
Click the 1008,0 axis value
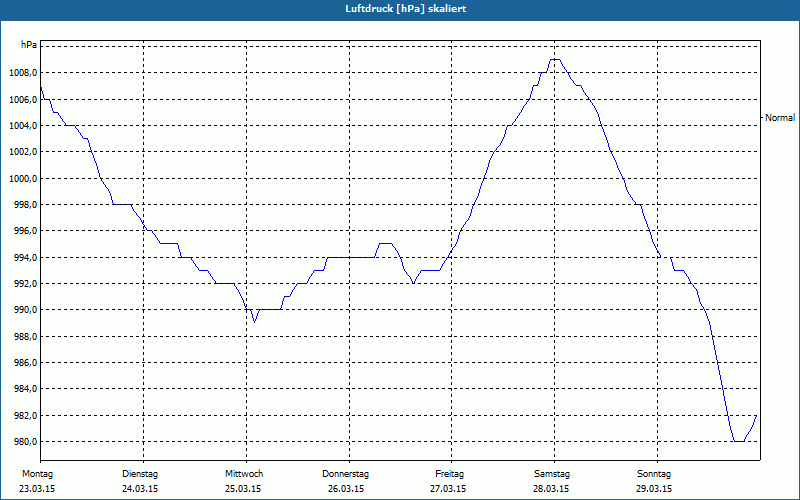[x=23, y=73]
